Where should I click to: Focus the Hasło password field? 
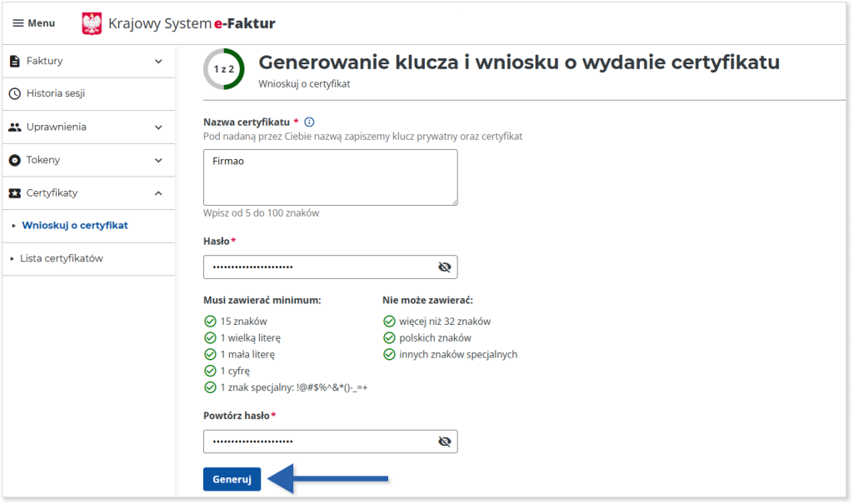317,267
